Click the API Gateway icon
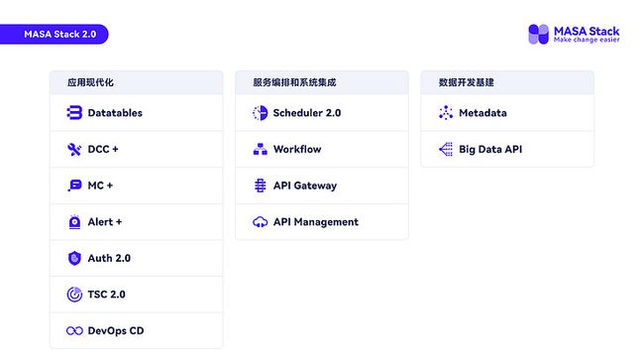 click(x=260, y=185)
